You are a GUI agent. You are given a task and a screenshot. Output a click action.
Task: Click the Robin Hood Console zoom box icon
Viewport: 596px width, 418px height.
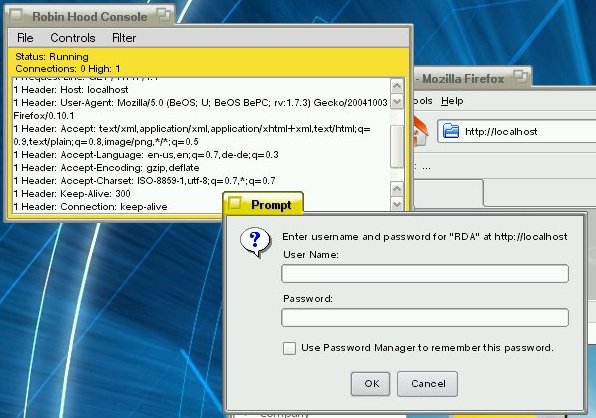(165, 16)
